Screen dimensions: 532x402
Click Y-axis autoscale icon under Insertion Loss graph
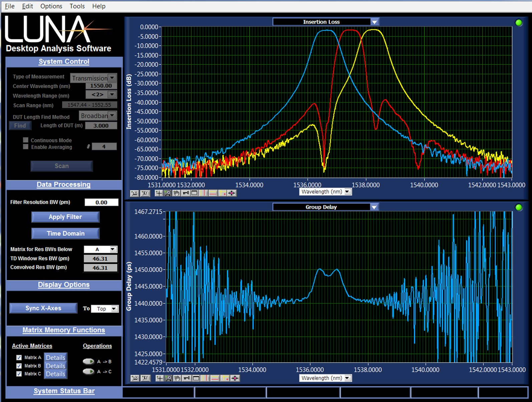tap(145, 193)
